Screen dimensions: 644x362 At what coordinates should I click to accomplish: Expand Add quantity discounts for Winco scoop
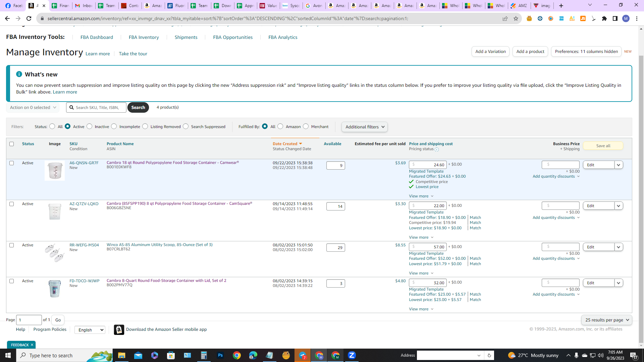[x=556, y=258]
